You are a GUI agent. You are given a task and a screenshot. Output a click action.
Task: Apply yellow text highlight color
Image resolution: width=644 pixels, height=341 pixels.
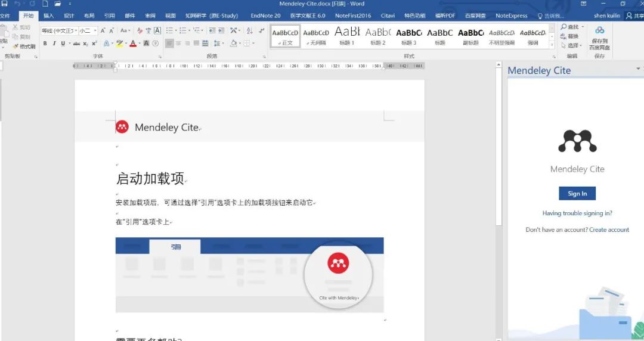click(119, 44)
